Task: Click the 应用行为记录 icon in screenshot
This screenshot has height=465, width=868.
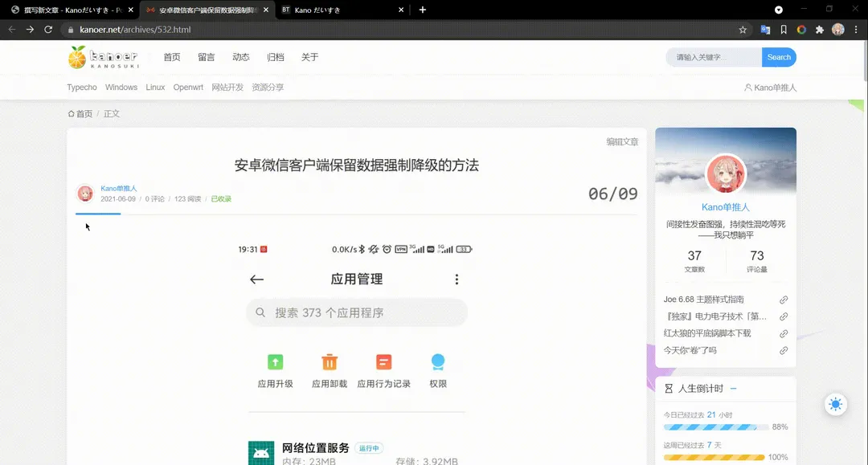Action: (383, 362)
